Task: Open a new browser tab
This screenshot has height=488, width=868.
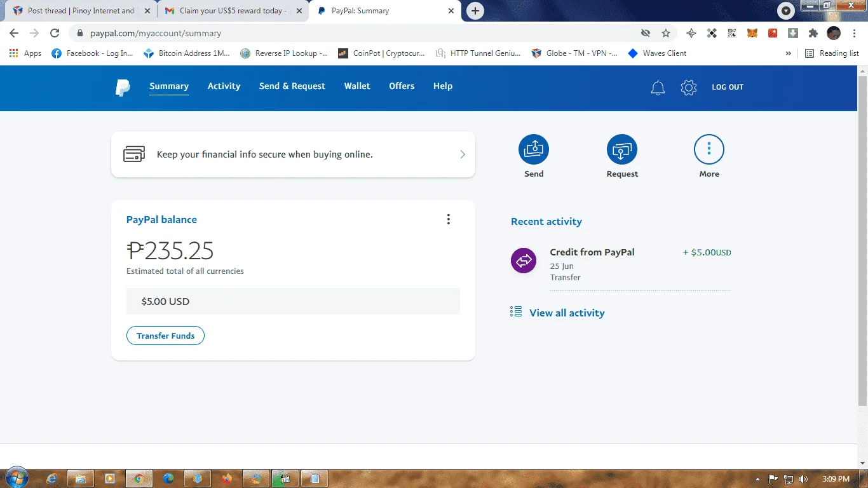Action: point(475,11)
